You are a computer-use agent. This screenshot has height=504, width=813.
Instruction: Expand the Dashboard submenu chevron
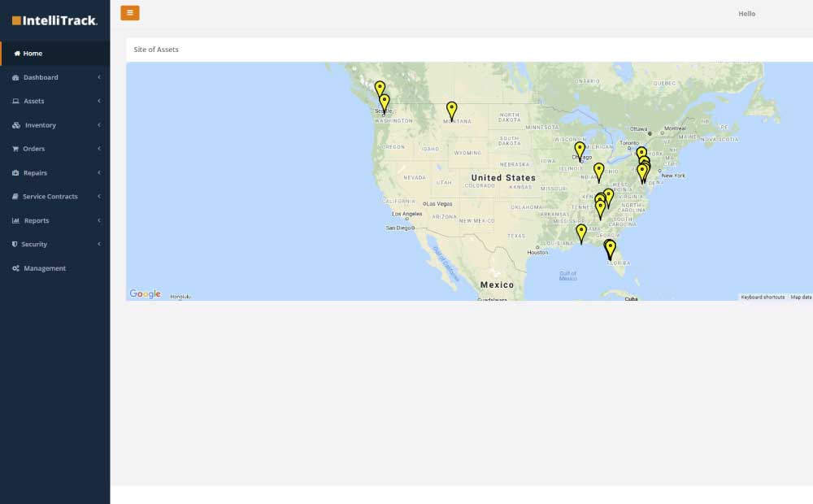99,77
